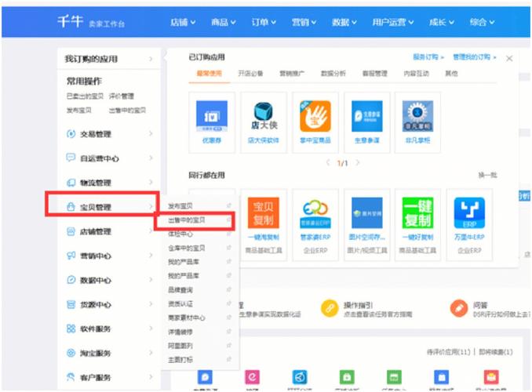
Task: Click the 管理我的订购 link
Action: point(474,57)
